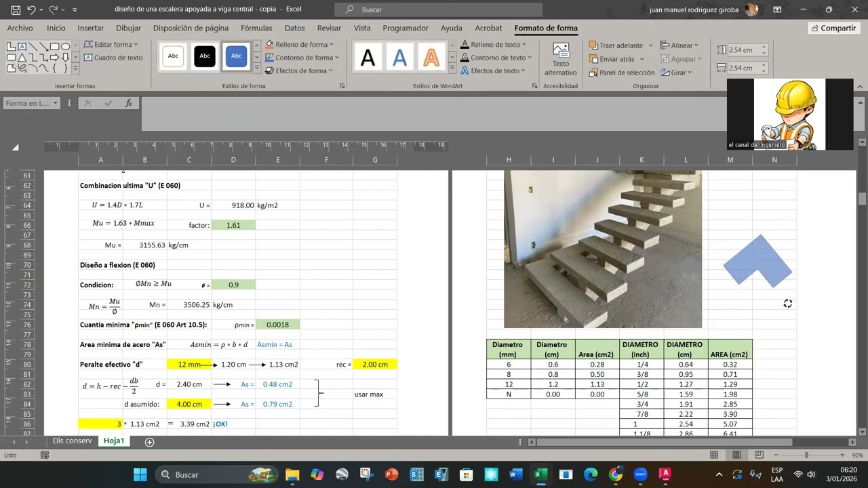
Task: Open Efectos de texto dropdown
Action: (494, 70)
